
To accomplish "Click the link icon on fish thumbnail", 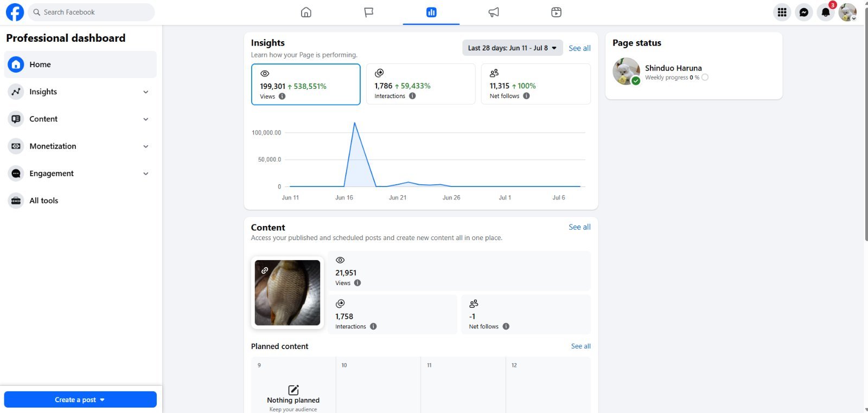I will click(x=265, y=270).
